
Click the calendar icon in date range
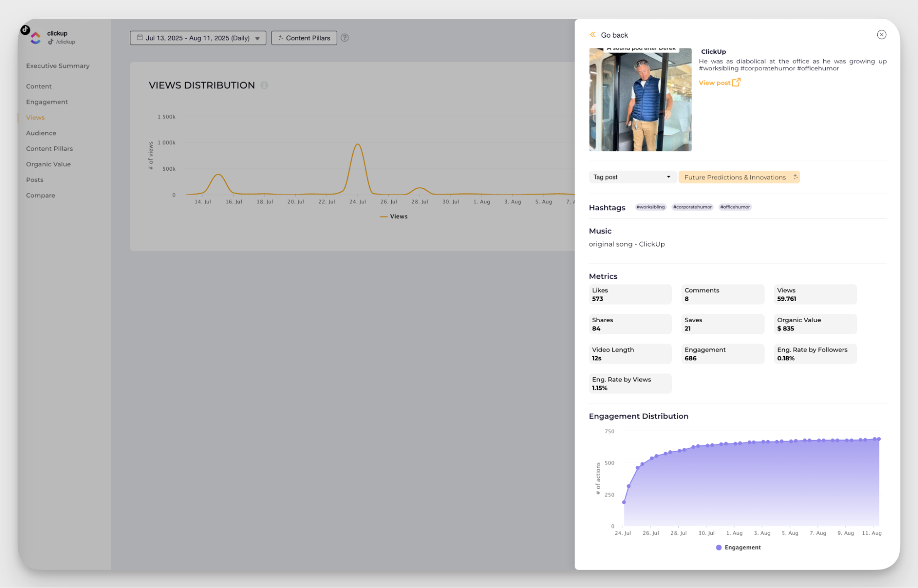(x=140, y=38)
